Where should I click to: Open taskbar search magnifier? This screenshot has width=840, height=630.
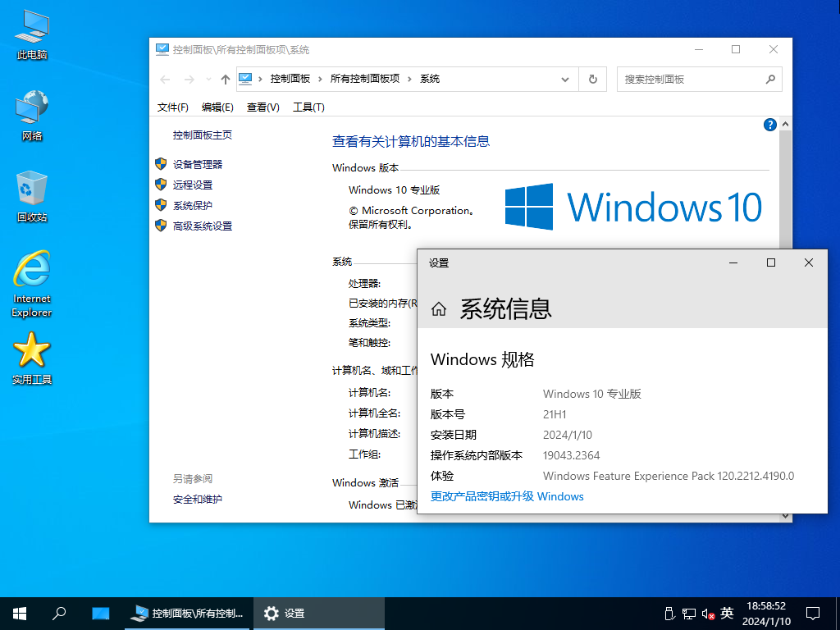coord(59,614)
